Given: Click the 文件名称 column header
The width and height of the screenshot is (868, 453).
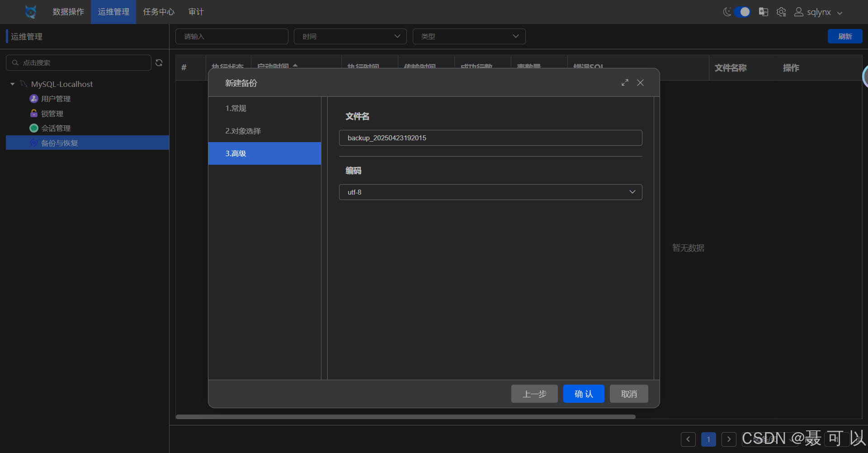Looking at the screenshot, I should click(731, 68).
